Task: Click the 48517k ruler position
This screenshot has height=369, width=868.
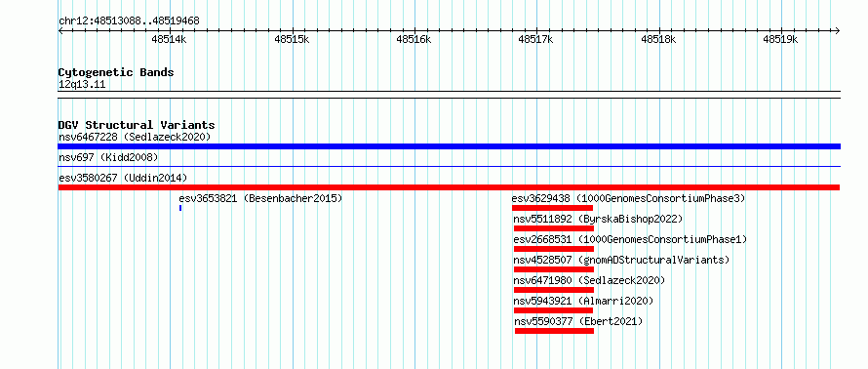Action: pyautogui.click(x=535, y=40)
